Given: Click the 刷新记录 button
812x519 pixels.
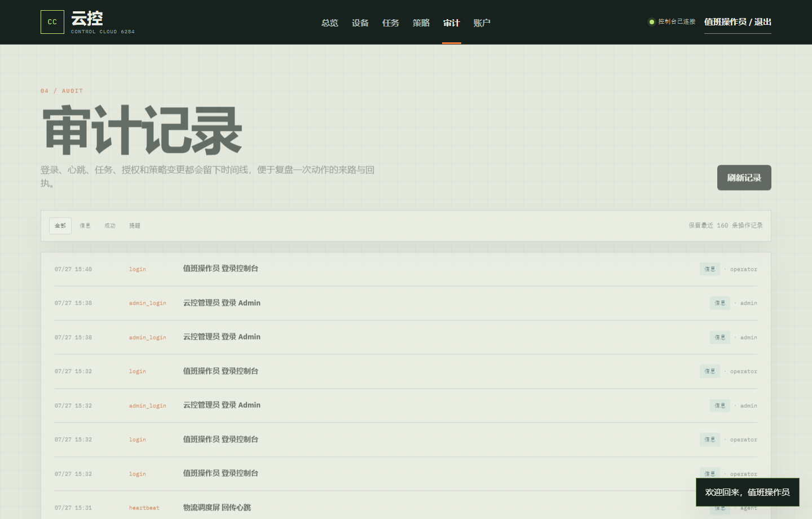Looking at the screenshot, I should pyautogui.click(x=744, y=178).
